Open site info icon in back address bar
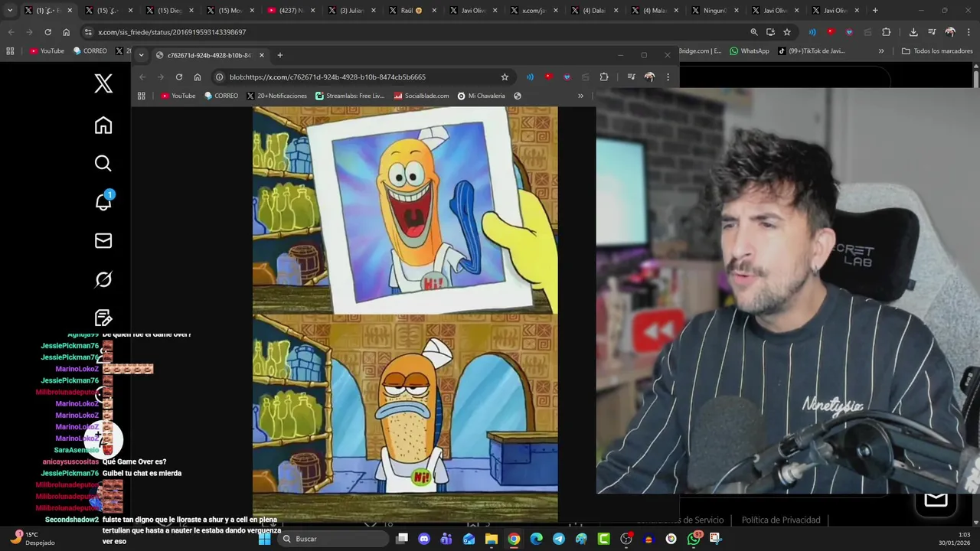Viewport: 980px width, 551px height. click(88, 32)
